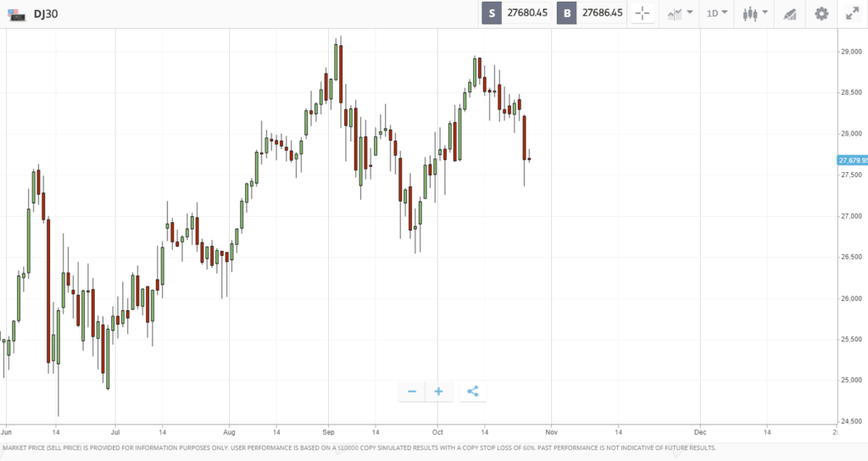Click the DJ30 instrument flag icon
Viewport: 868px width, 461px height.
[x=17, y=14]
